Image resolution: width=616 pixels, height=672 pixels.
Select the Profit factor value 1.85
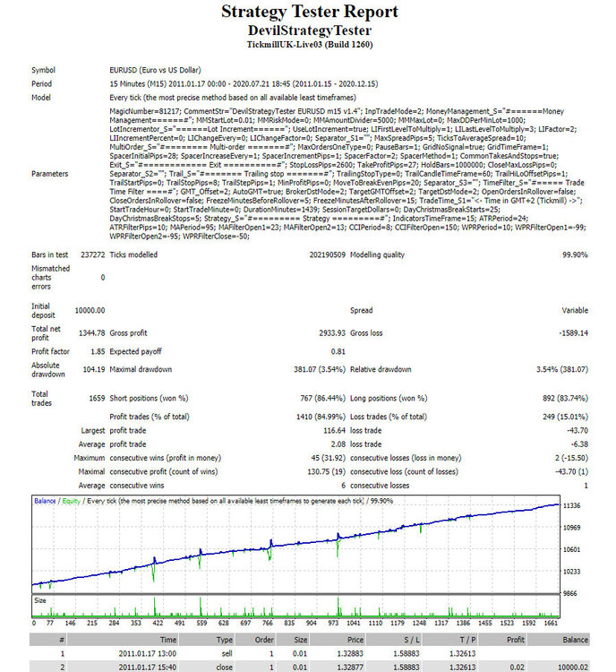click(98, 351)
